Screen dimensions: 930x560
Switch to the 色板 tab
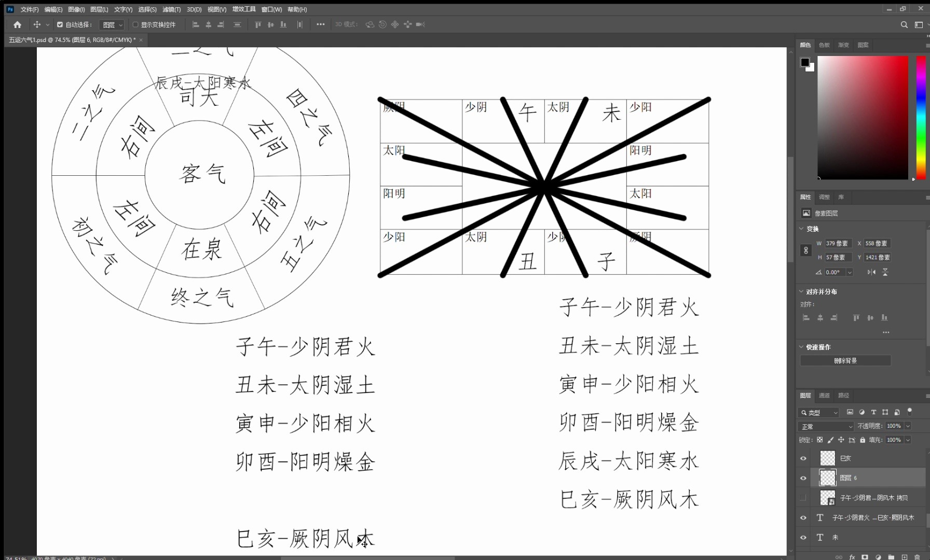[x=824, y=45]
